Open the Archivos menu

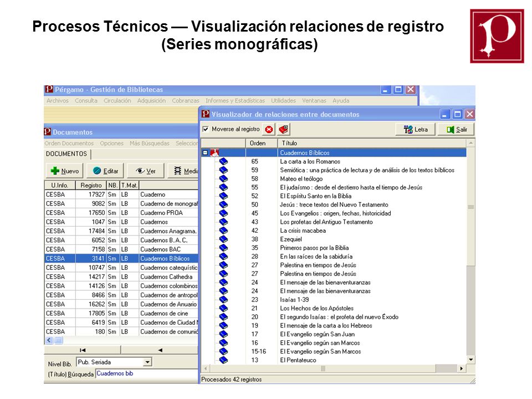[x=57, y=101]
